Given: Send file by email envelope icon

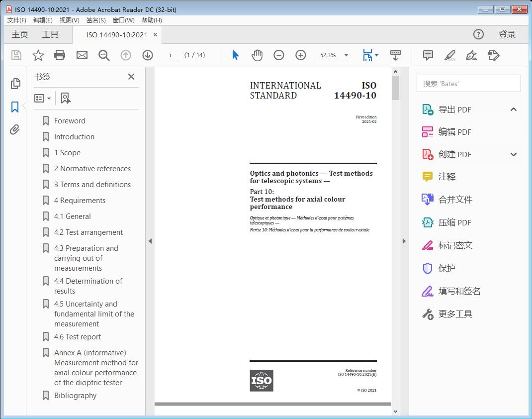Looking at the screenshot, I should pyautogui.click(x=82, y=55).
